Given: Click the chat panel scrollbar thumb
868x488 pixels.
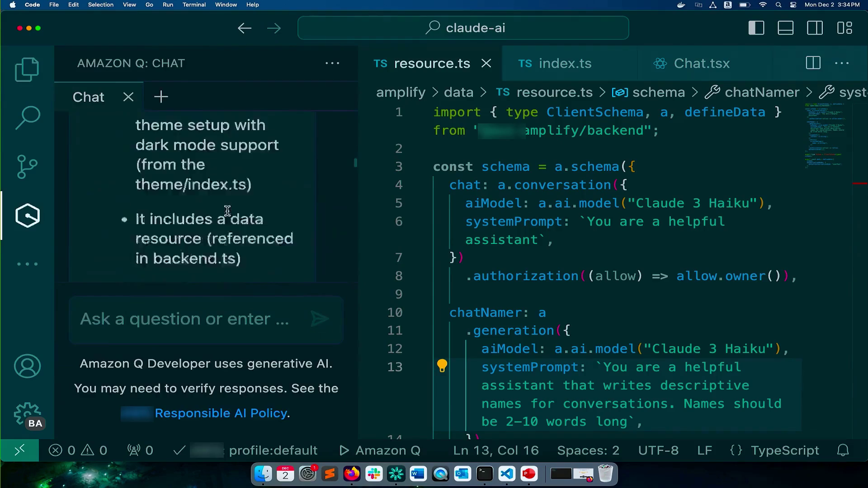Looking at the screenshot, I should tap(355, 163).
